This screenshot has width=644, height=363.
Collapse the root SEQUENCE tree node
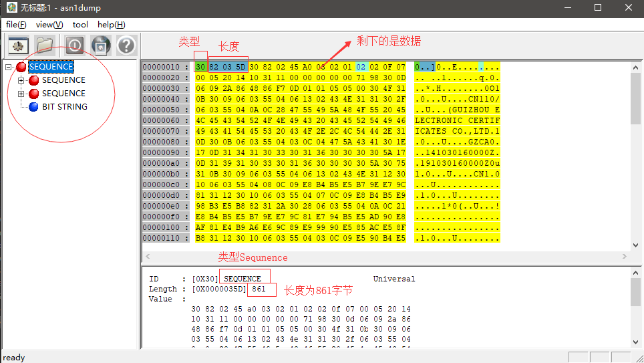9,67
